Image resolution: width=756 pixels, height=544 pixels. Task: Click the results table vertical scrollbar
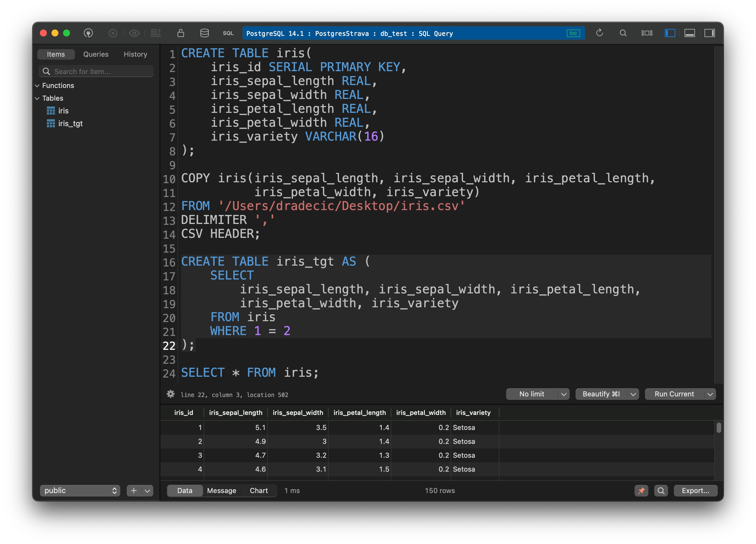click(719, 428)
